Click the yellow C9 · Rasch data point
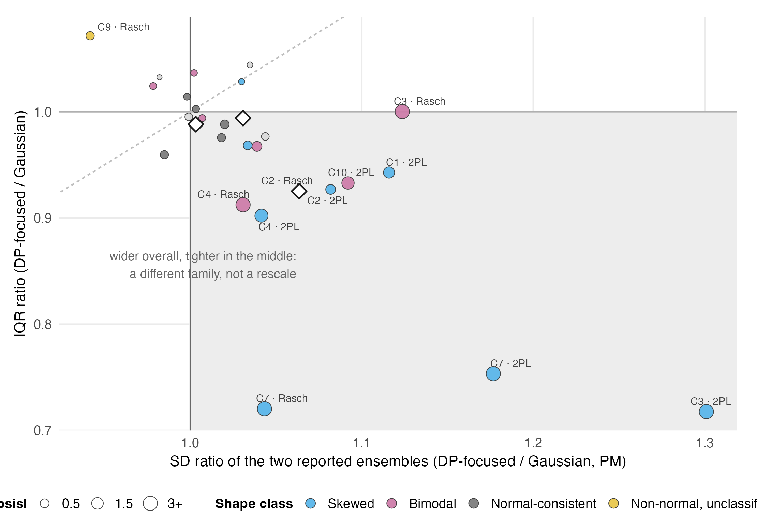This screenshot has width=757, height=532. (x=90, y=36)
